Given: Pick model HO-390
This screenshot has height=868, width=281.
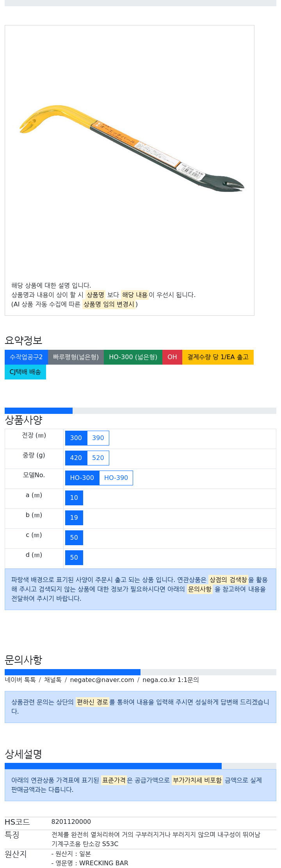Looking at the screenshot, I should coord(116,478).
